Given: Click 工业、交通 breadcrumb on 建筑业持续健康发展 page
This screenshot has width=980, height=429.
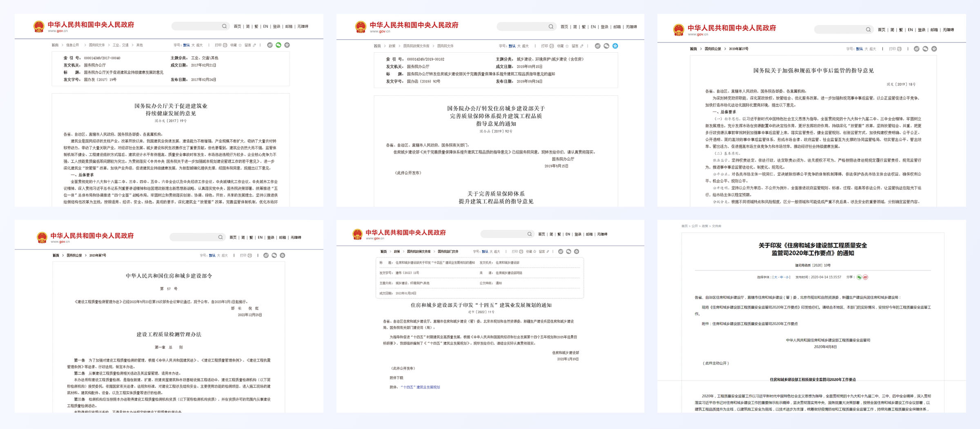Looking at the screenshot, I should point(120,45).
